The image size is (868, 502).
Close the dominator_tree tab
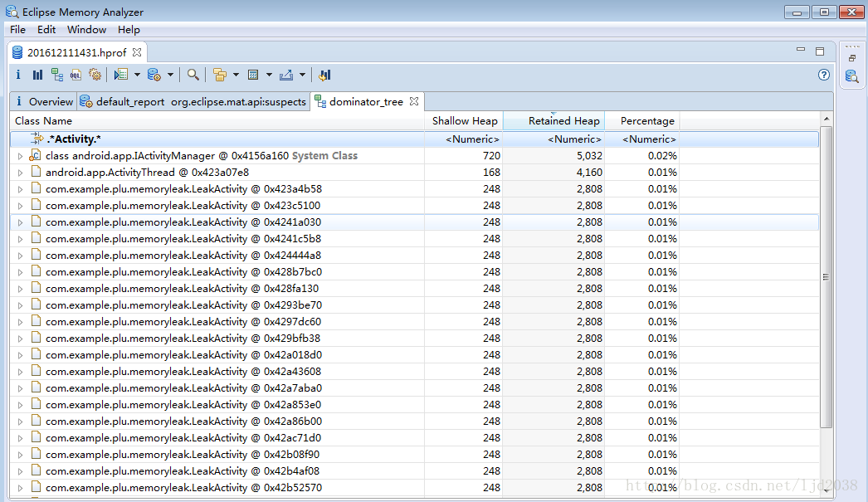click(413, 101)
